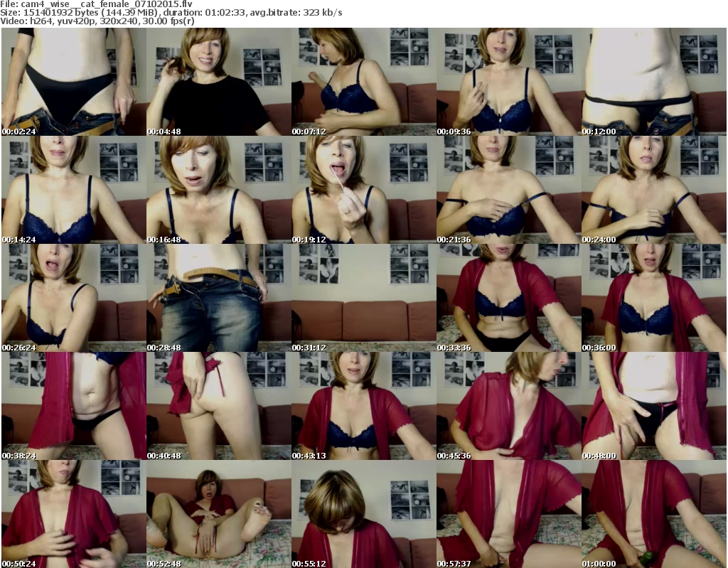Select the thumbnail stamped 00:24:00
The image size is (728, 568).
pos(654,190)
